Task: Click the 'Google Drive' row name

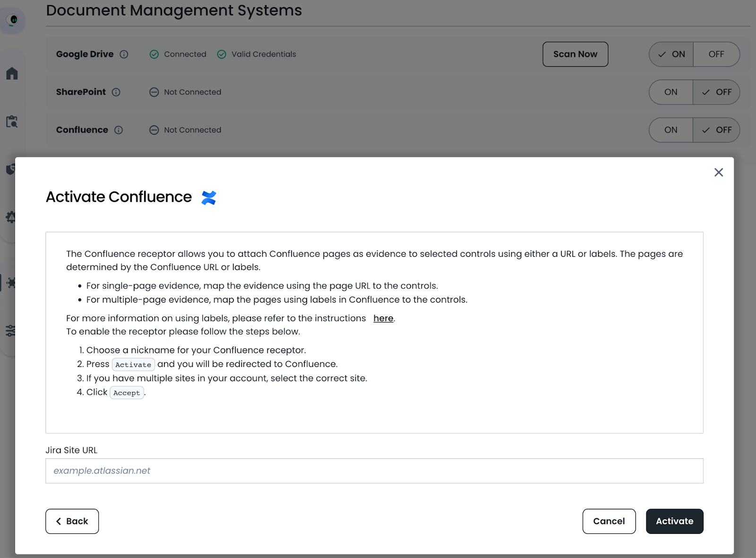Action: [85, 54]
